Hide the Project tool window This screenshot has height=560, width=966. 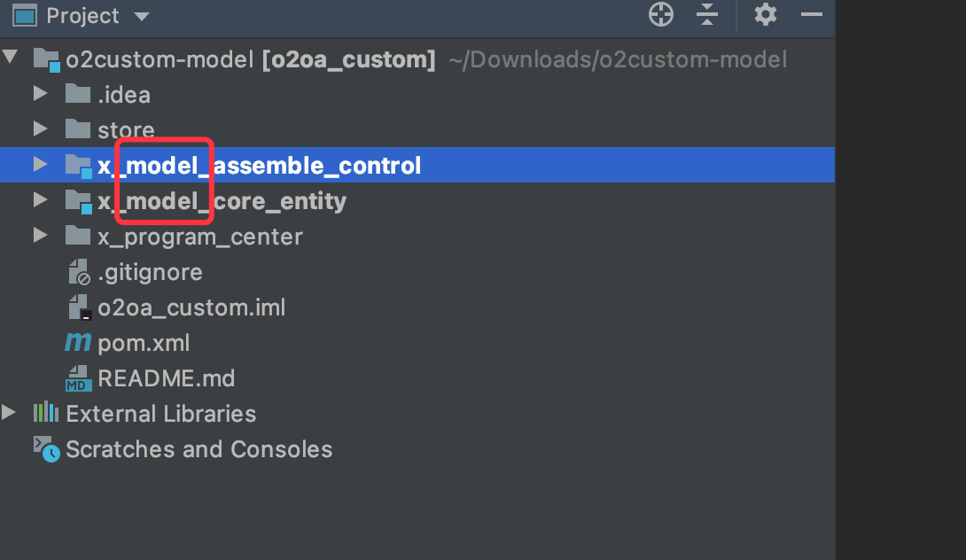(x=812, y=14)
